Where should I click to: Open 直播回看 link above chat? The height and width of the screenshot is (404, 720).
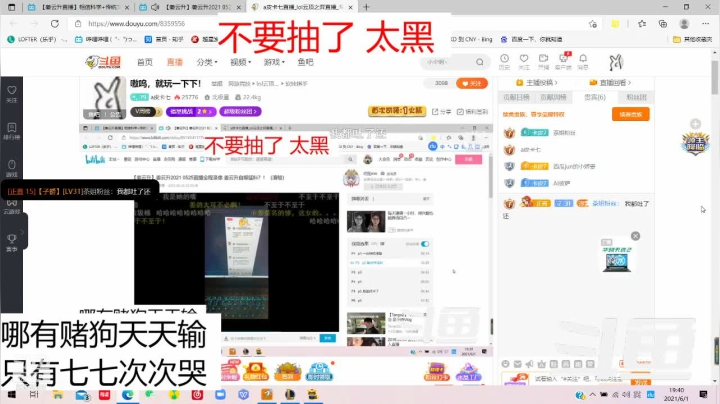610,83
